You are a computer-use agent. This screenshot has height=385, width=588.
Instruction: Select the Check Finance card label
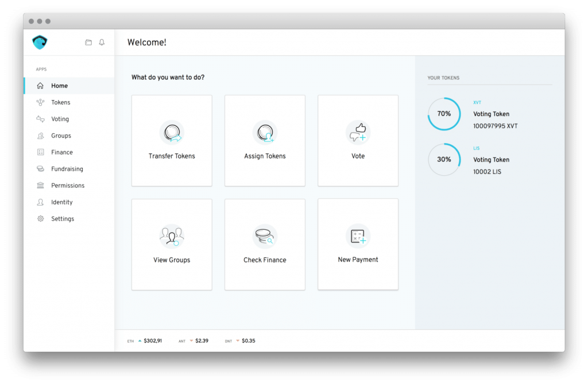click(265, 260)
